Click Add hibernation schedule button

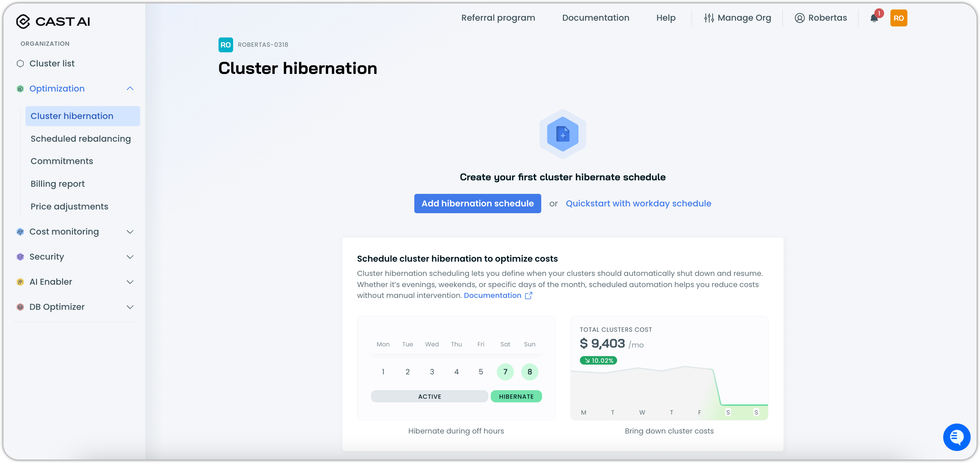click(x=477, y=203)
